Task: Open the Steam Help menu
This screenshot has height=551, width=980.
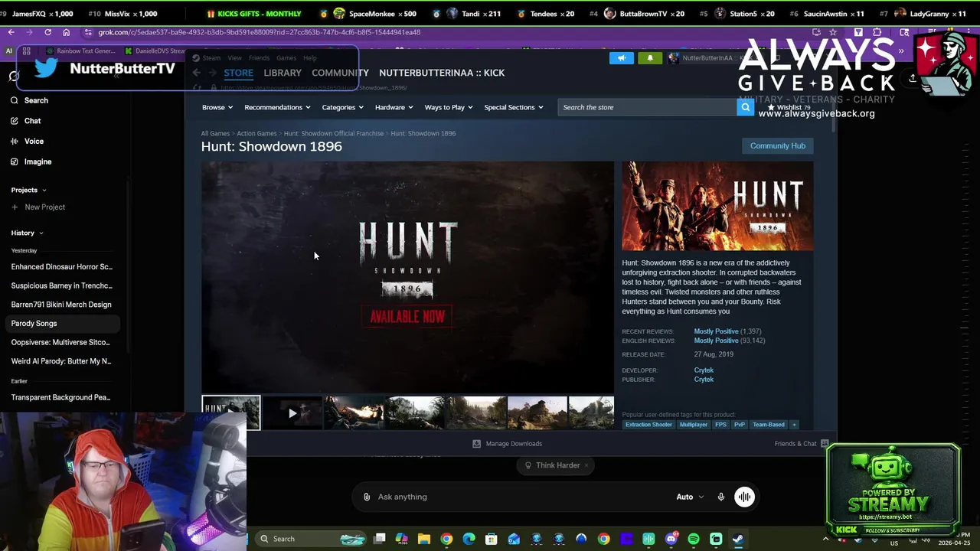Action: [309, 58]
